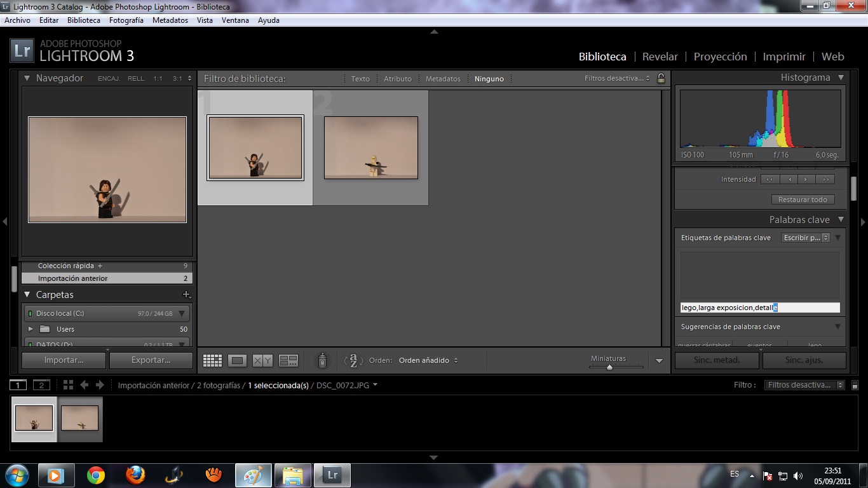
Task: Switch to the Imprimir module
Action: [784, 57]
